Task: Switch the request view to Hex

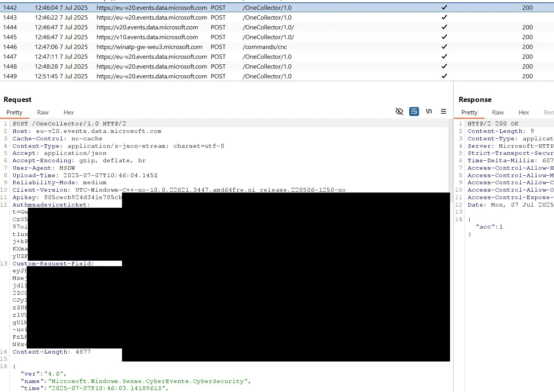Action: coord(69,113)
